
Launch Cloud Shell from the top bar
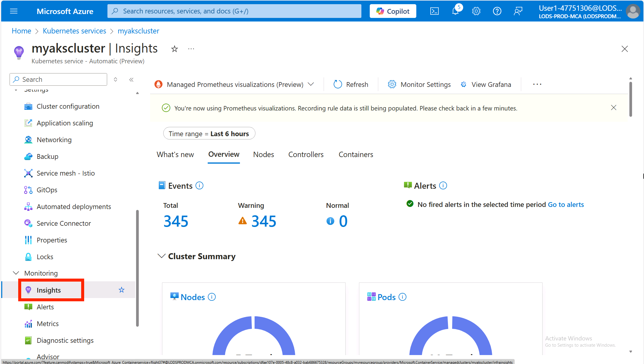pyautogui.click(x=434, y=11)
